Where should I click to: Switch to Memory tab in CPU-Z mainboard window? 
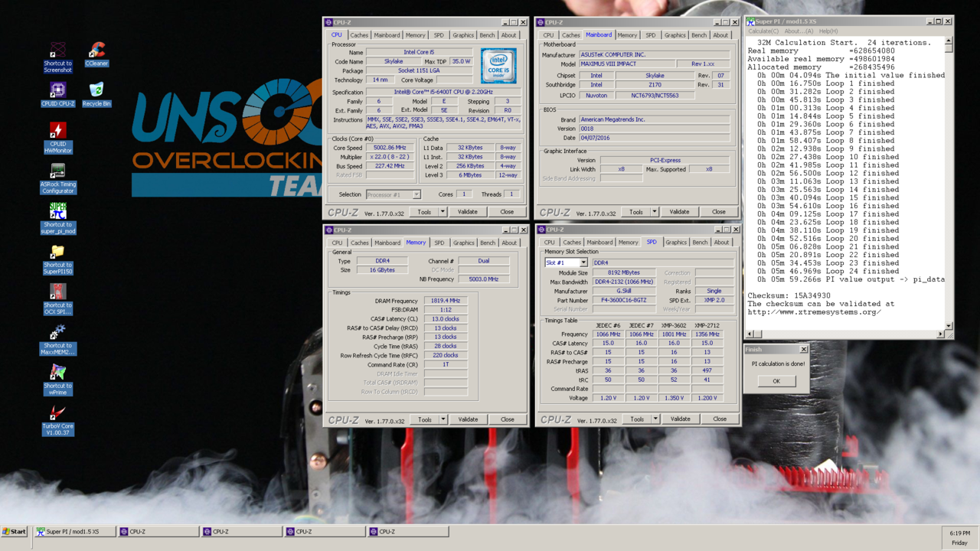[627, 35]
